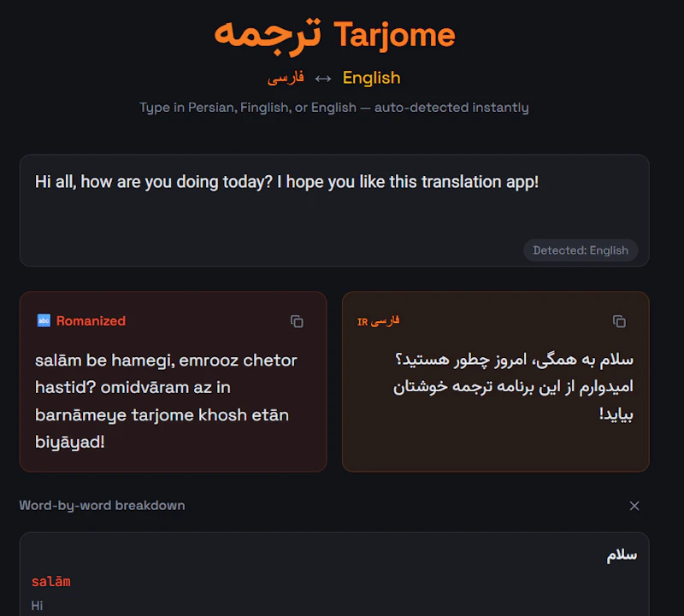Screen dimensions: 684x616
Task: Close the word-by-word breakdown with the X
Action: pos(634,506)
